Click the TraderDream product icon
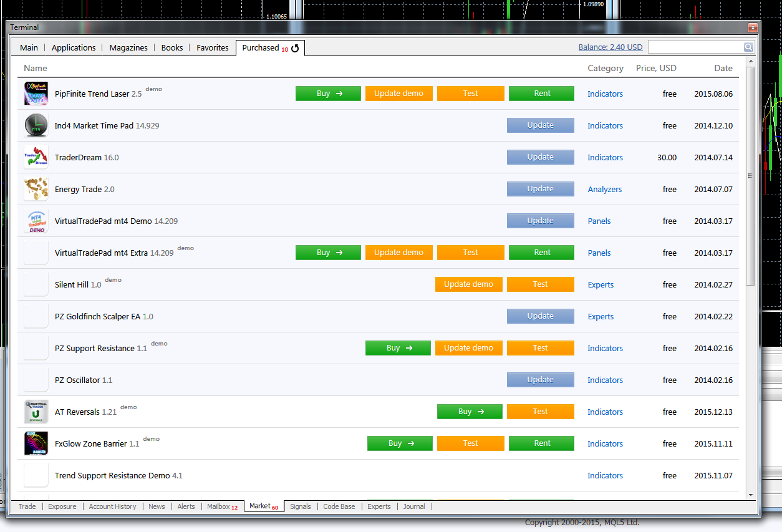 (36, 157)
